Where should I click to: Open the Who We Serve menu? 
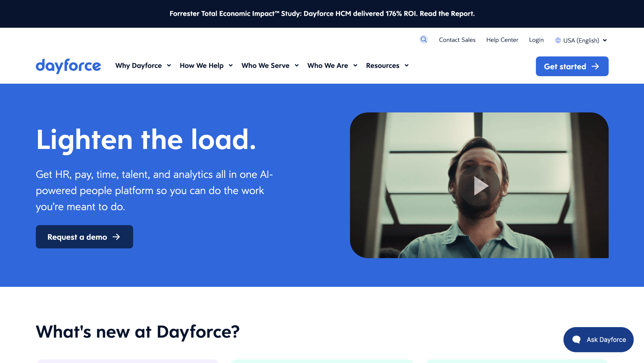tap(265, 65)
